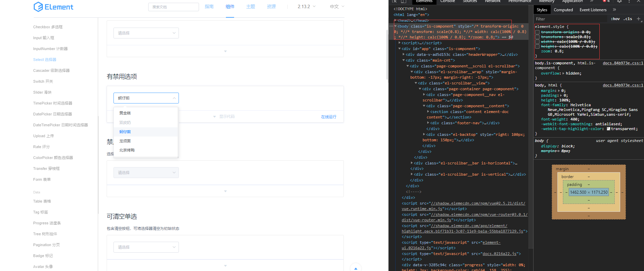Toggle the .cls class editor
This screenshot has width=644, height=271.
[628, 19]
